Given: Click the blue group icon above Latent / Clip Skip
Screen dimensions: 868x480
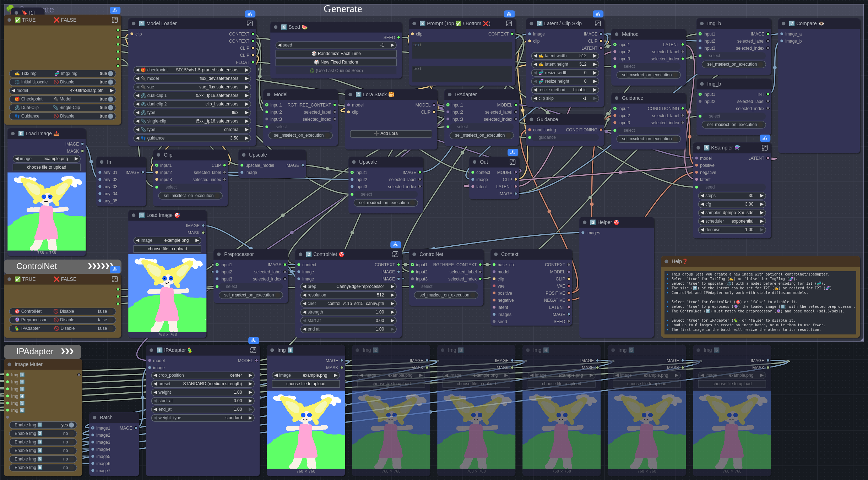Looking at the screenshot, I should coord(598,14).
